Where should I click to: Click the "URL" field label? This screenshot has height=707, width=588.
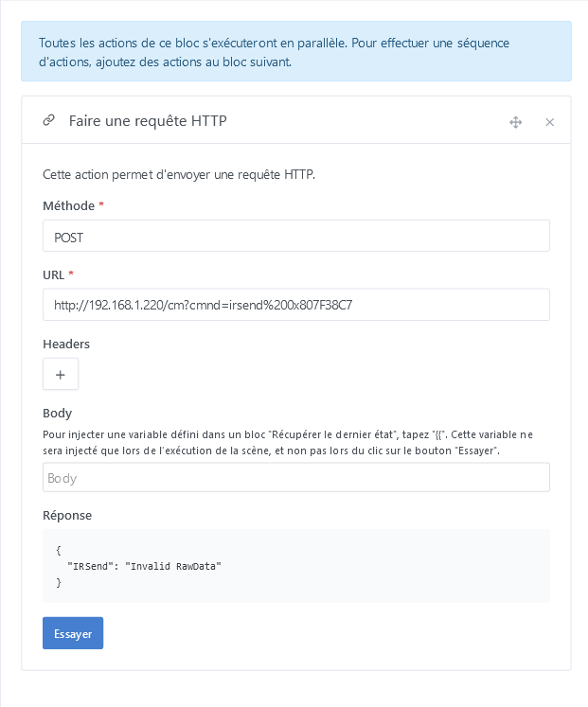click(53, 274)
